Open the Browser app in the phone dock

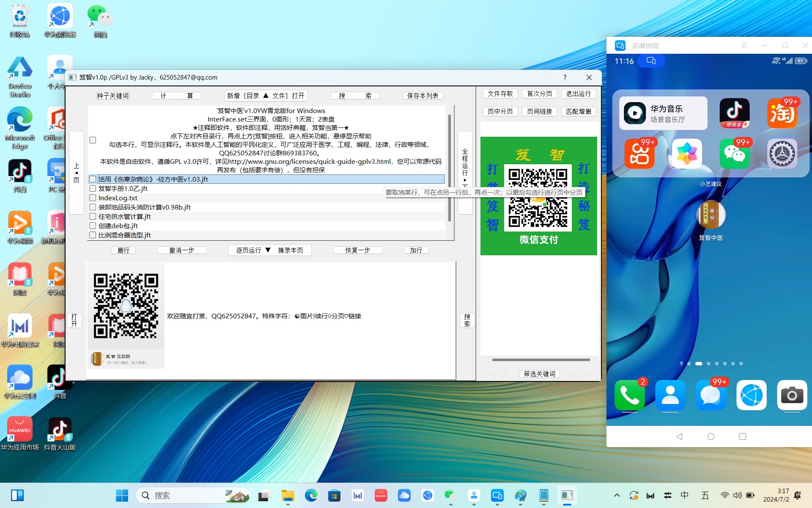coord(751,395)
